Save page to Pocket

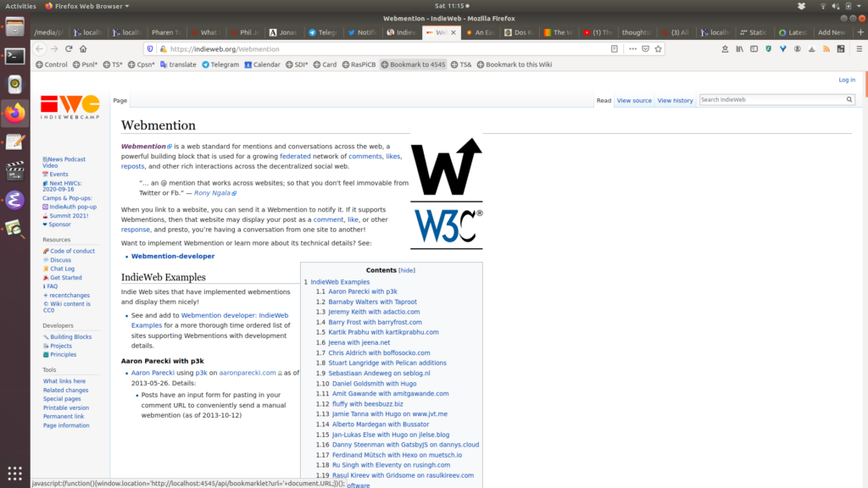[x=645, y=48]
